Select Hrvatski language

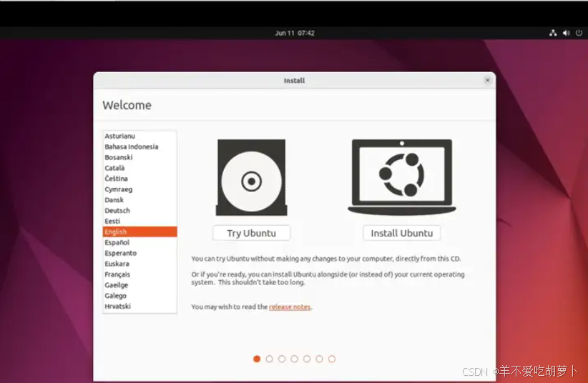[139, 306]
